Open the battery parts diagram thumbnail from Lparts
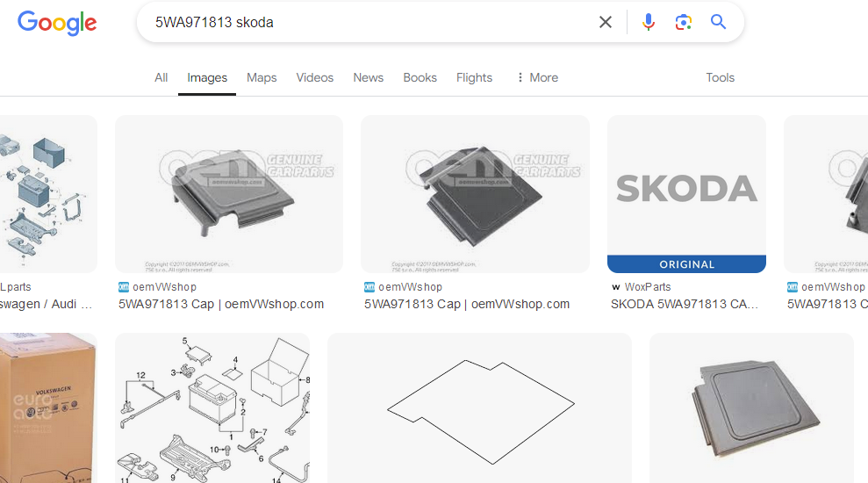 pos(49,194)
